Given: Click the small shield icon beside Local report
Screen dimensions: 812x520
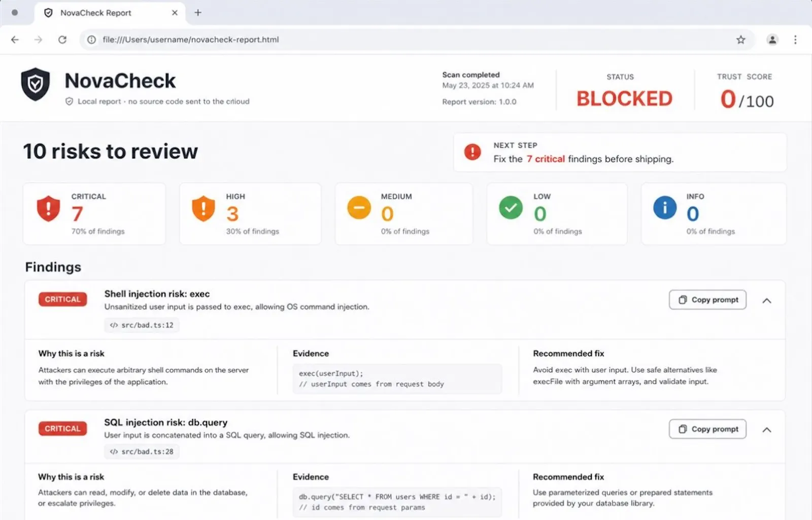Looking at the screenshot, I should (x=69, y=102).
